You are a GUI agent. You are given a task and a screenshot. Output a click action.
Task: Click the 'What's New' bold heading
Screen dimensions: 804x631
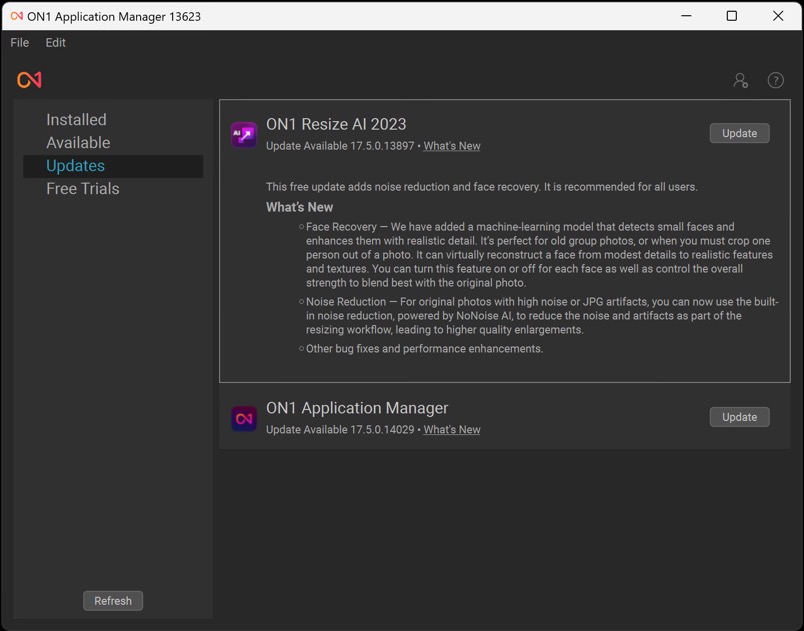click(x=299, y=208)
